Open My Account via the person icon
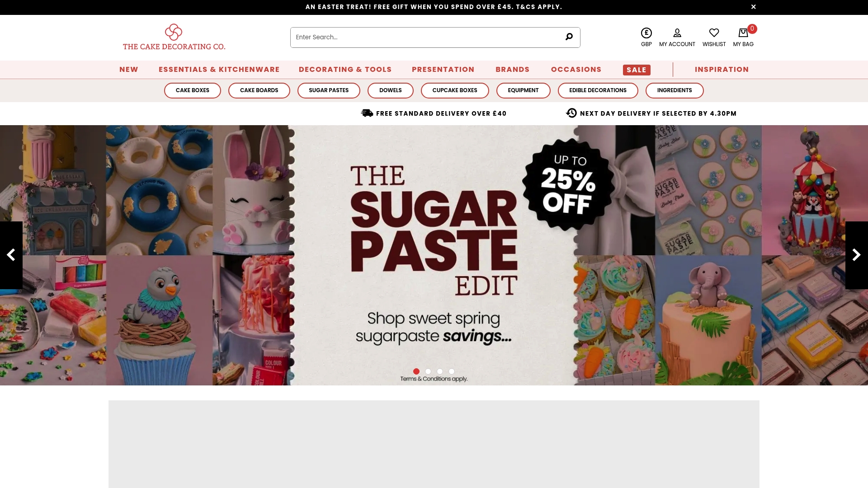The width and height of the screenshot is (868, 488). pos(677,33)
